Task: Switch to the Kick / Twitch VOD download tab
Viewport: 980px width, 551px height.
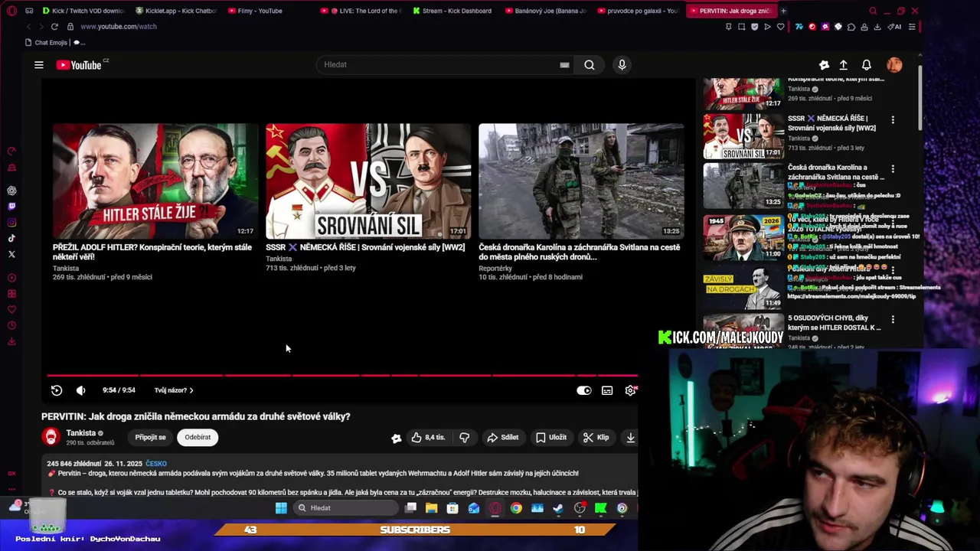Action: [83, 11]
